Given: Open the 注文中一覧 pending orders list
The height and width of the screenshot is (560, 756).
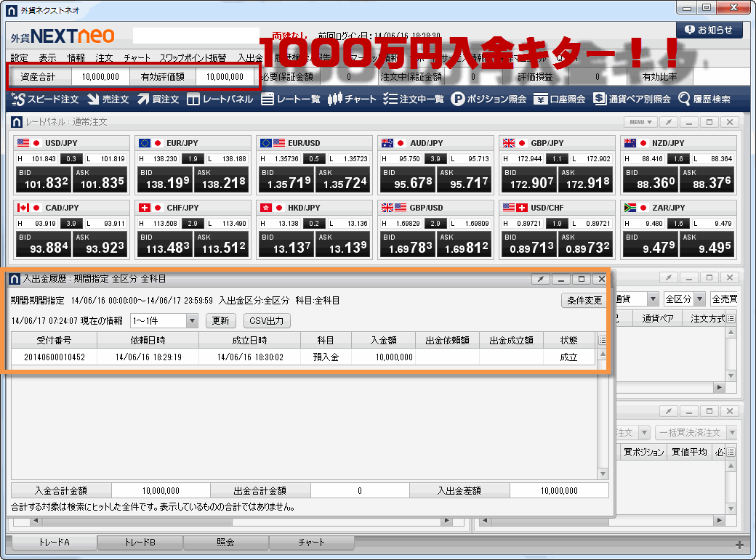Looking at the screenshot, I should [413, 100].
